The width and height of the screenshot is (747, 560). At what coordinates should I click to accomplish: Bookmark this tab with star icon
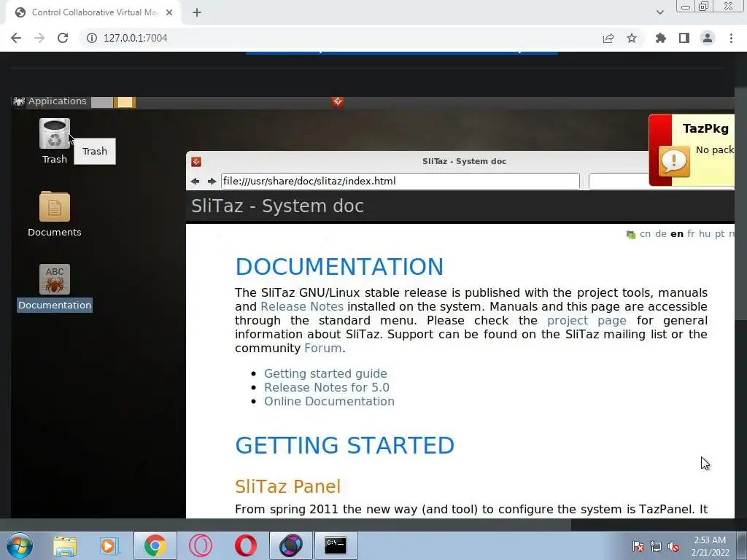632,38
